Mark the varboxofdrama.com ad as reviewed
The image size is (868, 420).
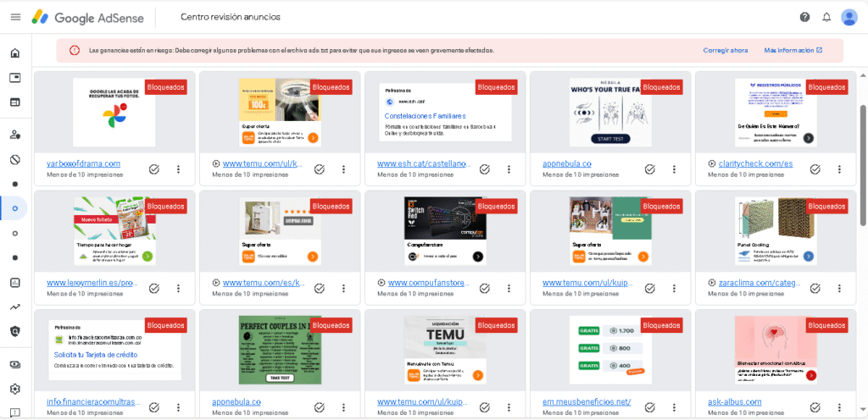154,169
